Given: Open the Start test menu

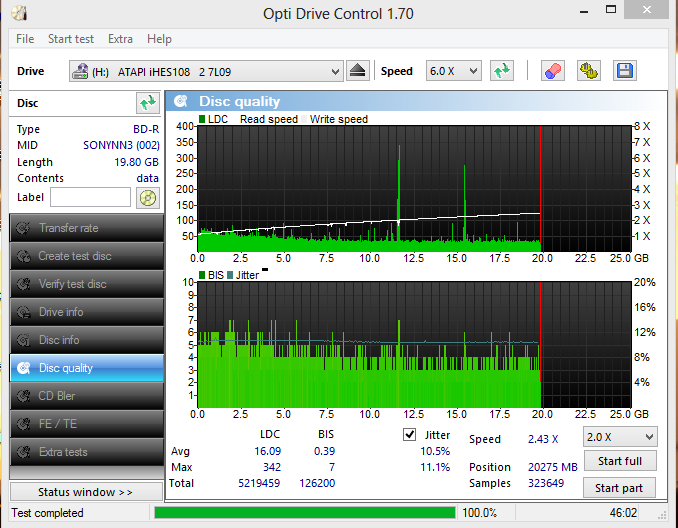Looking at the screenshot, I should point(70,39).
